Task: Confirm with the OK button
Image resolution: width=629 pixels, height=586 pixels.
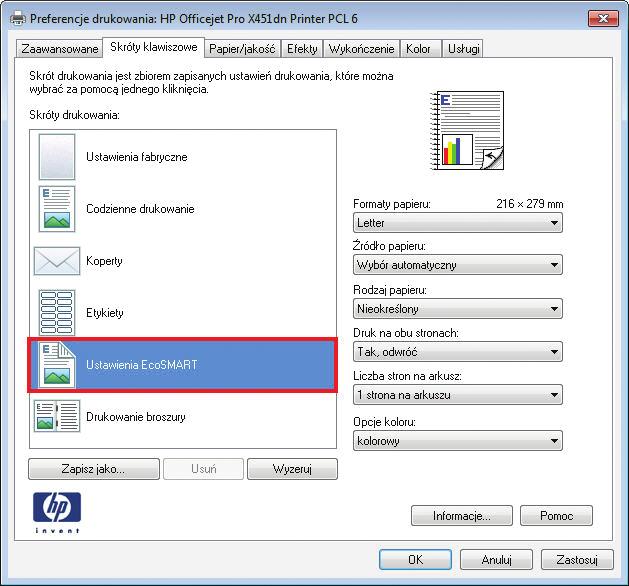Action: point(415,560)
